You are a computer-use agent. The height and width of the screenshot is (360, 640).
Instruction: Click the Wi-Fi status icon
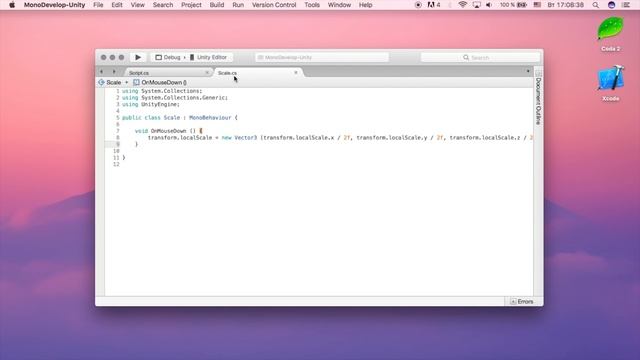tap(462, 5)
